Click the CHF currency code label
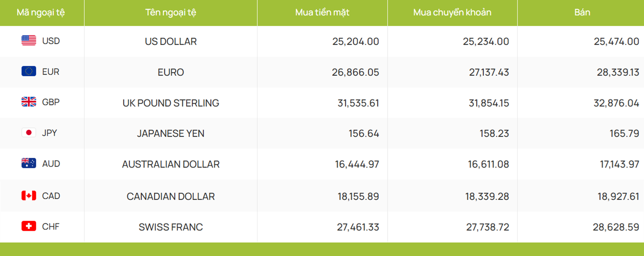Screen dimensions: 644x256 51,227
